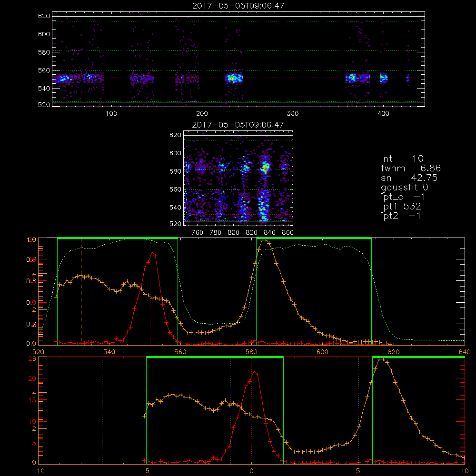The image size is (476, 476).
Task: Click y-axis label 580 on top spectrogram
Action: 44,52
